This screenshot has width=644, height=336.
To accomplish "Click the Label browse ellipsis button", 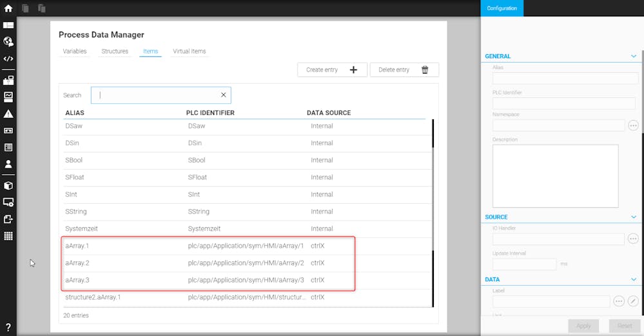I will (x=619, y=301).
